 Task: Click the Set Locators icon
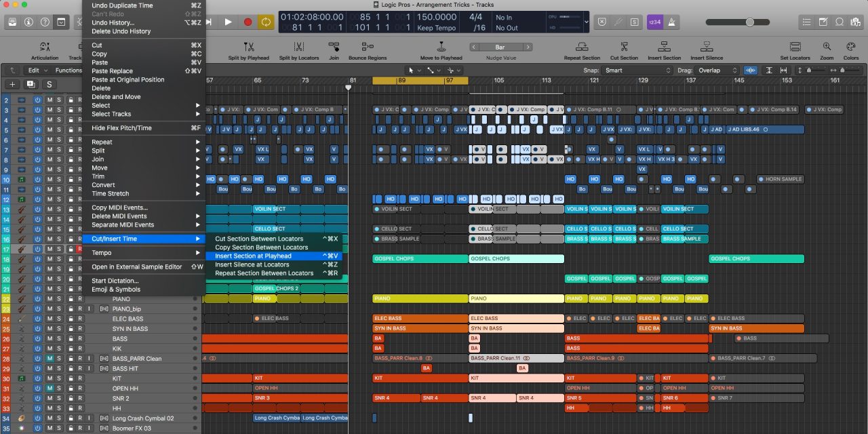[x=795, y=47]
